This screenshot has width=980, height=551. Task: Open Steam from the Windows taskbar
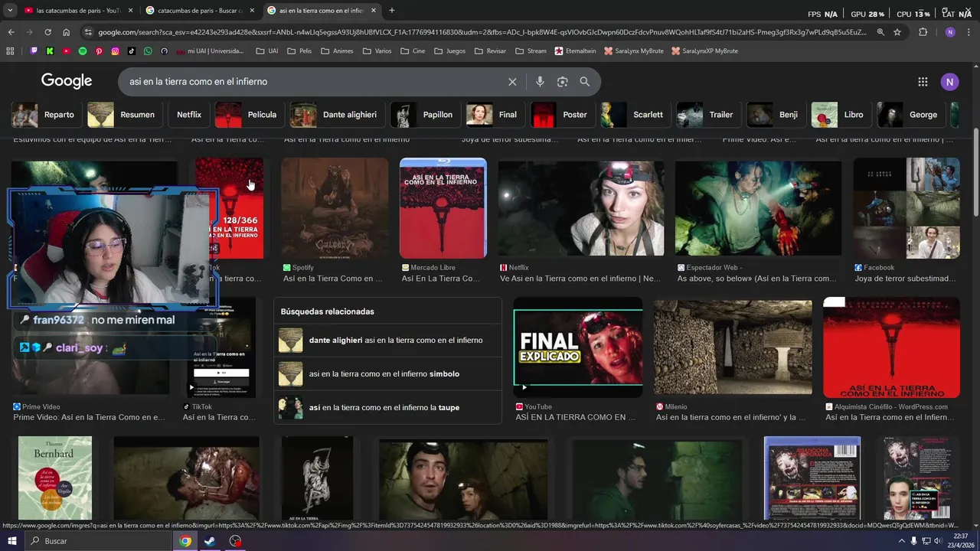pyautogui.click(x=210, y=541)
